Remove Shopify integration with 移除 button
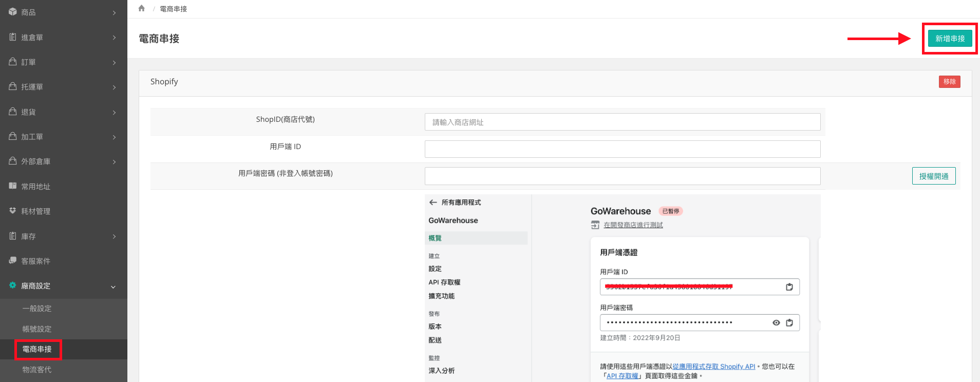This screenshot has width=980, height=382. click(x=949, y=82)
